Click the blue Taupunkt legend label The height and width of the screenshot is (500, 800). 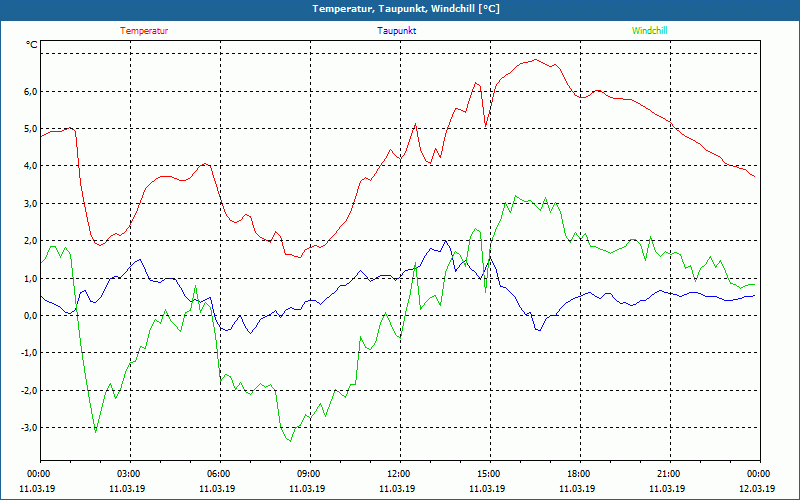(396, 31)
